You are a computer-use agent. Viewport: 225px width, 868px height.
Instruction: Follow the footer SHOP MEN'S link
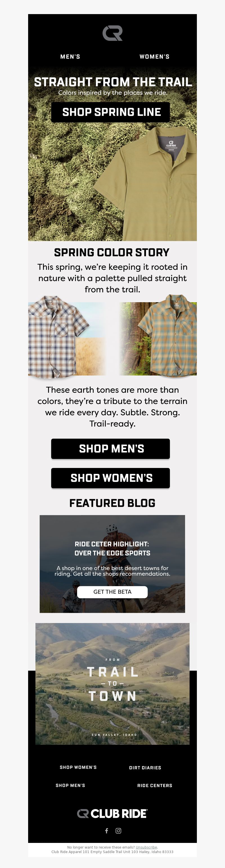[70, 785]
